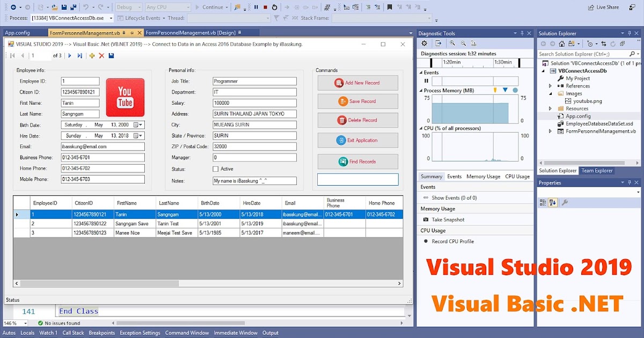Click the Break All pause debugging icon
Viewport: 644px width, 338px height.
[256, 7]
